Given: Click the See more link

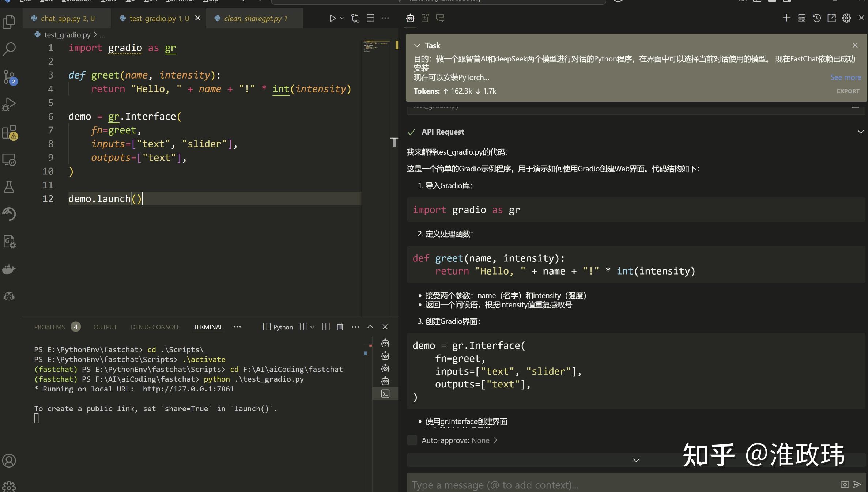Looking at the screenshot, I should pos(846,77).
